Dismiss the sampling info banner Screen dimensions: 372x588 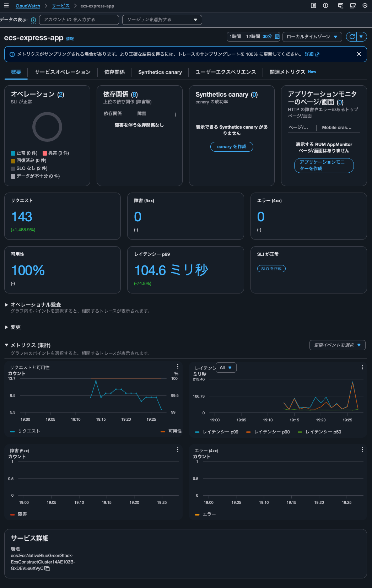coord(359,54)
